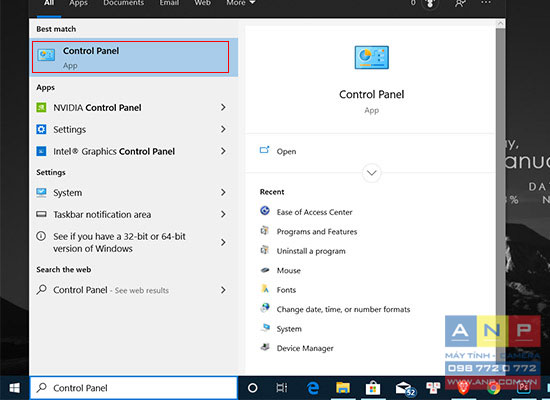Image resolution: width=550 pixels, height=400 pixels.
Task: Click the Programs and Features icon
Action: tap(265, 231)
